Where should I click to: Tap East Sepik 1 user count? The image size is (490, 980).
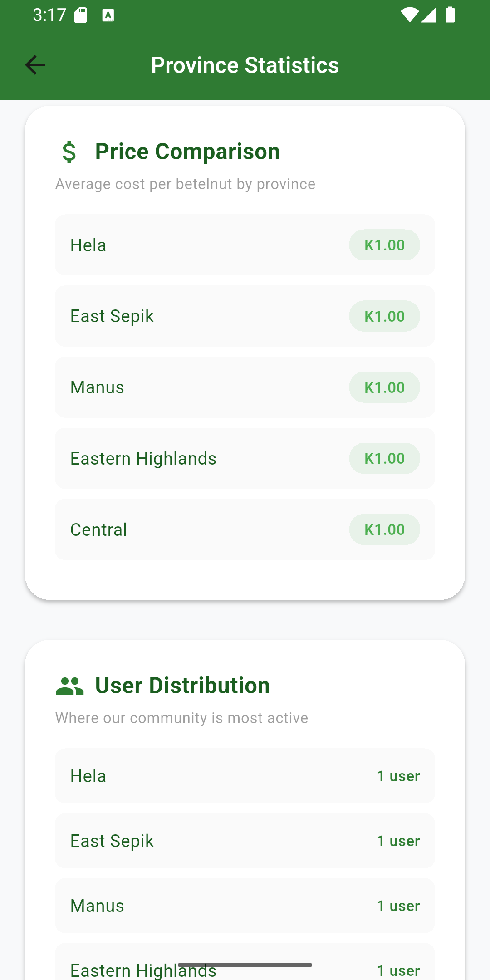point(398,841)
